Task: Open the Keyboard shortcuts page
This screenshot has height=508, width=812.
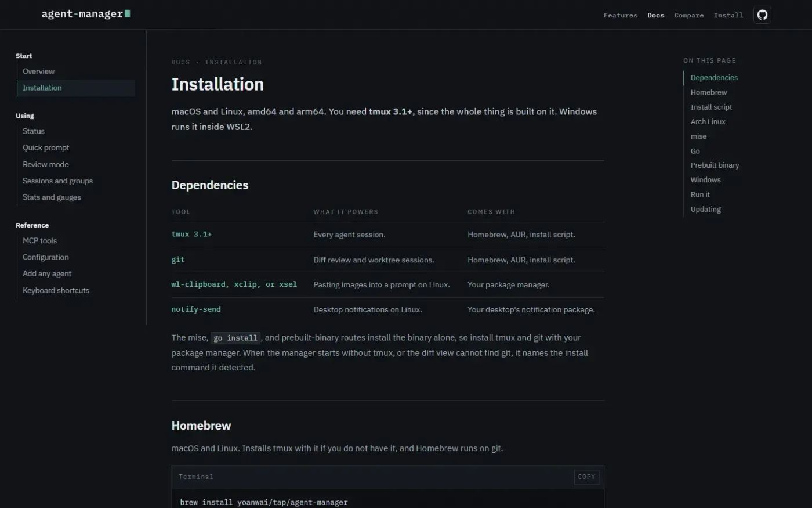Action: pos(56,290)
